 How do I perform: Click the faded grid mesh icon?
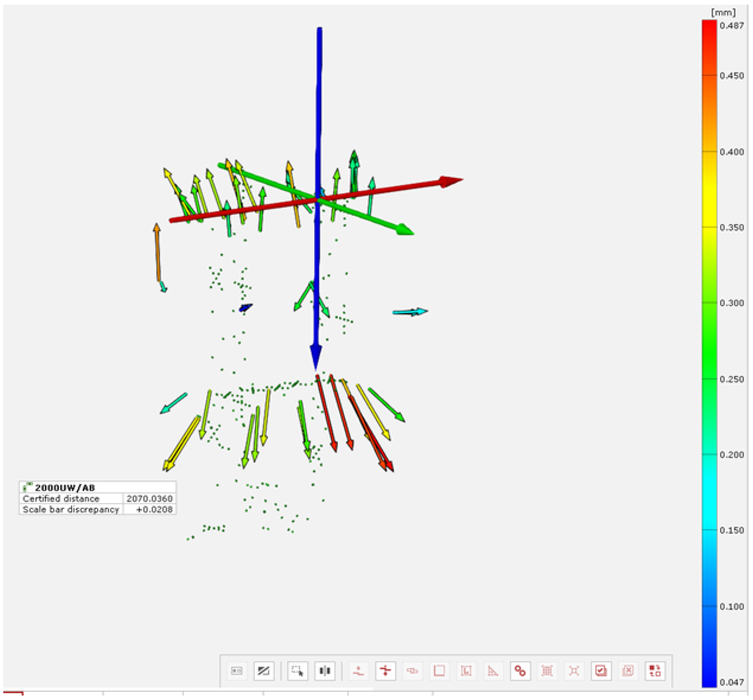pyautogui.click(x=547, y=671)
